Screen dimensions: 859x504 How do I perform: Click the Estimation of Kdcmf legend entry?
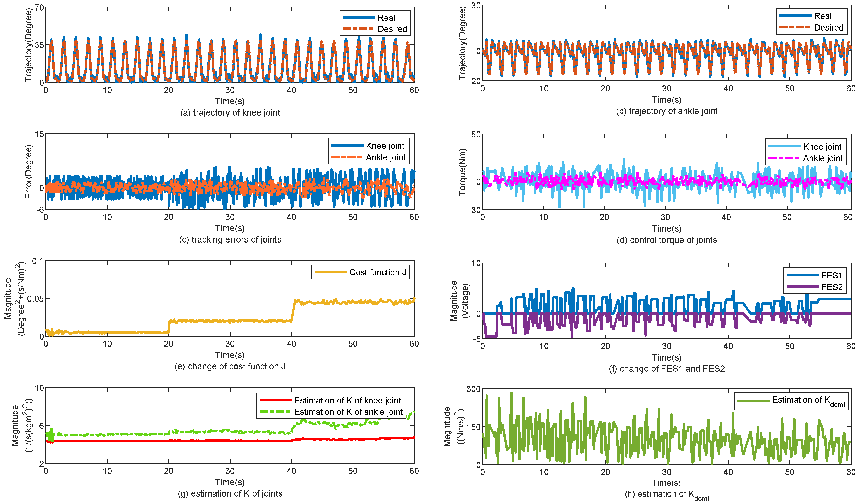[x=809, y=400]
